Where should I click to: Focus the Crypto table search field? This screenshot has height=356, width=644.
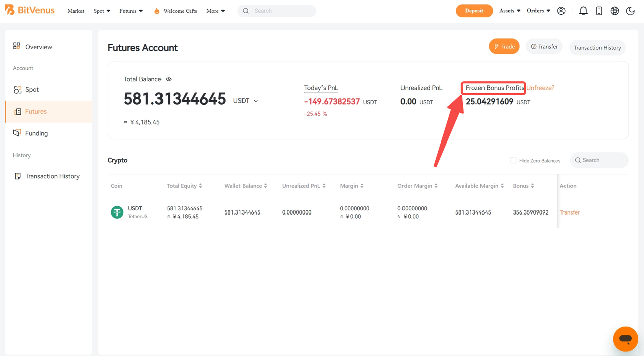click(x=599, y=160)
